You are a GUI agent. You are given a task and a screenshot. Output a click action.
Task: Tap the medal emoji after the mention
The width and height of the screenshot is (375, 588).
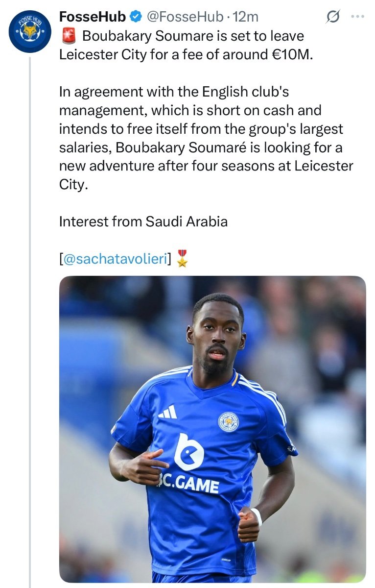tap(182, 259)
